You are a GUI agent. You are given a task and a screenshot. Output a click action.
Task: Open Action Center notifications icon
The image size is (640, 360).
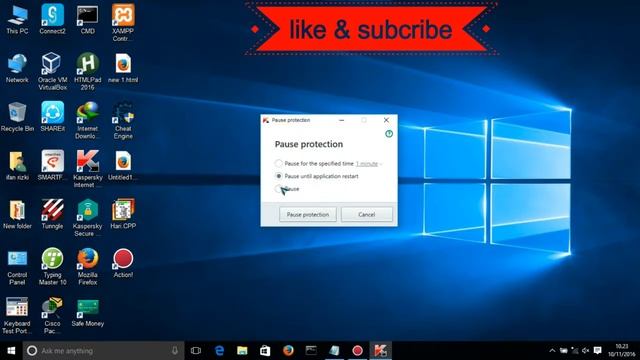pyautogui.click(x=598, y=351)
